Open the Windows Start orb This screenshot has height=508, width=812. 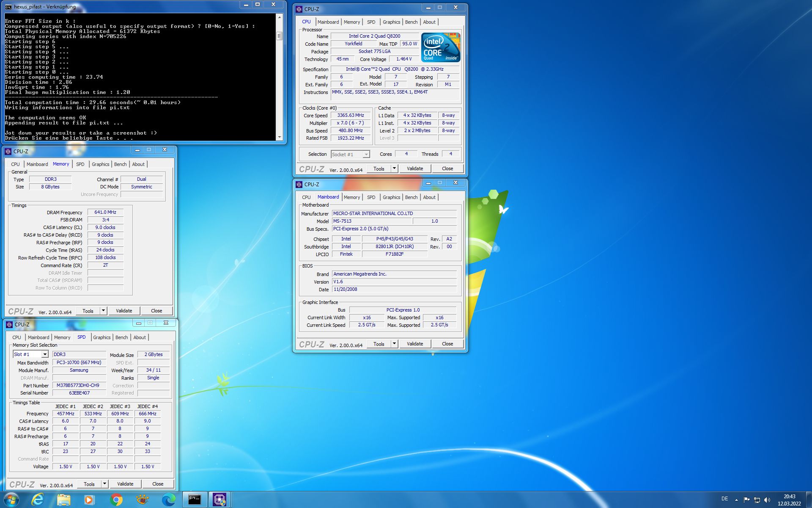(x=11, y=500)
